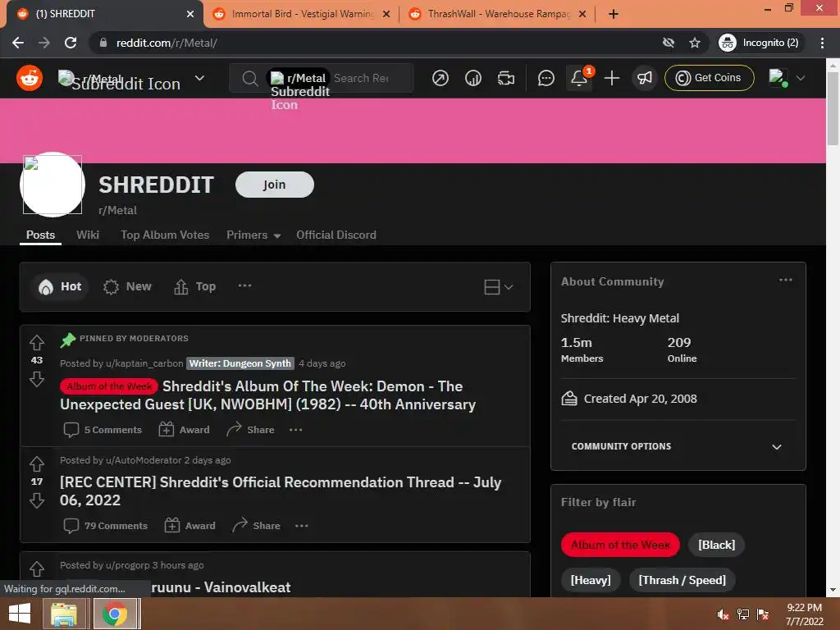Open the All chart icon in header
Image resolution: width=840 pixels, height=630 pixels.
click(x=473, y=78)
